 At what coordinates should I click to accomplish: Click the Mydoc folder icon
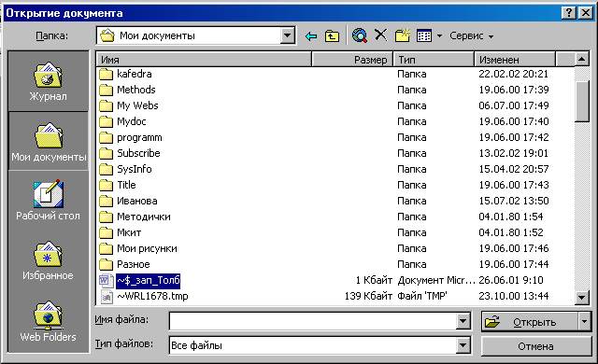point(106,121)
